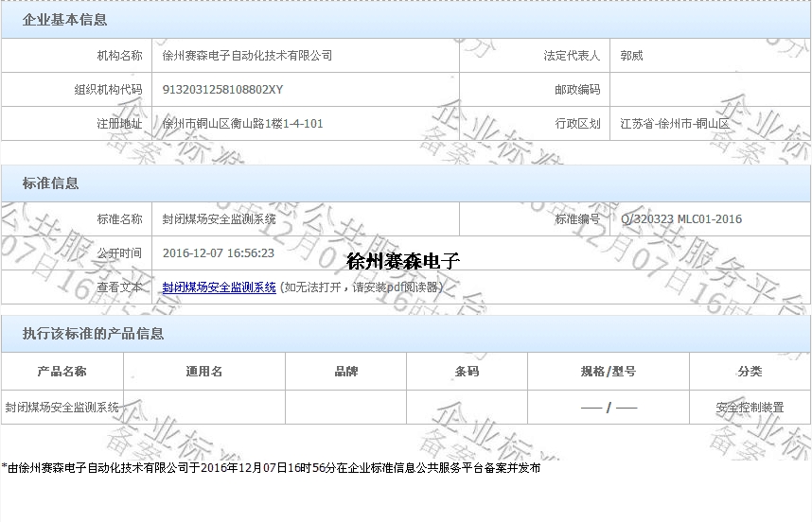This screenshot has width=812, height=522.
Task: Select the standard number Q/320323 MLC01-2016
Action: click(681, 218)
